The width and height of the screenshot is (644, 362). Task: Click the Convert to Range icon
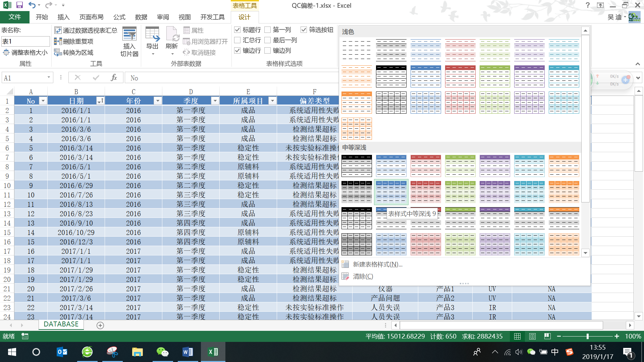click(x=58, y=53)
